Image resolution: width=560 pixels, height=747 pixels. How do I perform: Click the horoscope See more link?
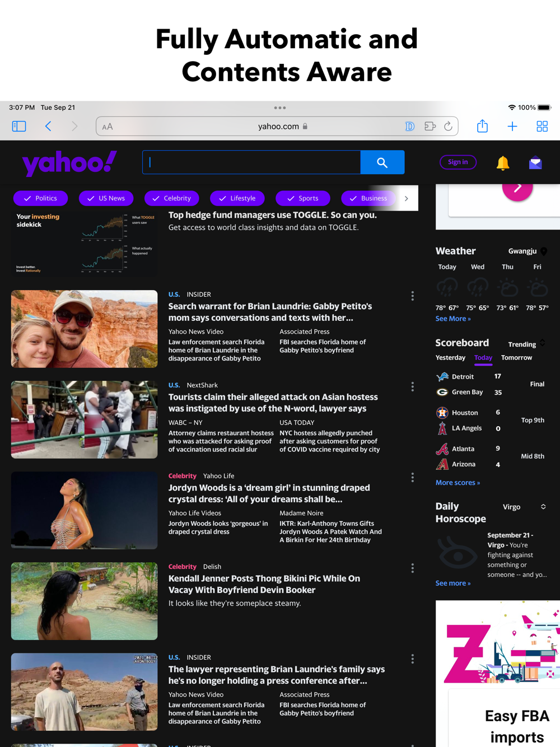pos(453,583)
